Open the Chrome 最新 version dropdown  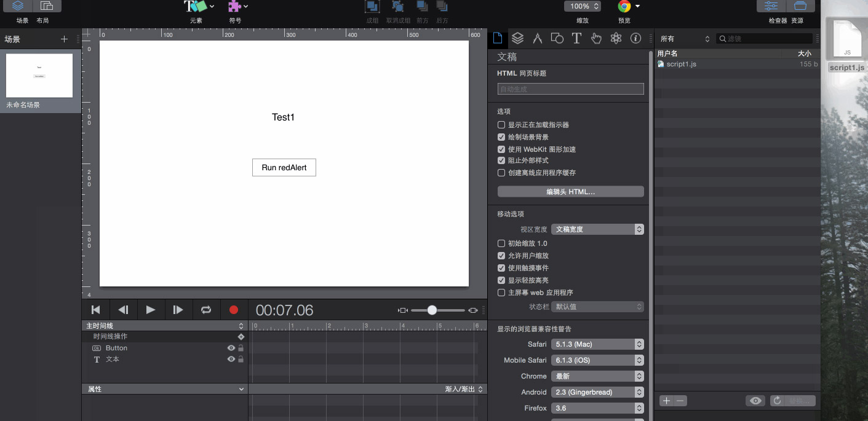click(x=597, y=376)
